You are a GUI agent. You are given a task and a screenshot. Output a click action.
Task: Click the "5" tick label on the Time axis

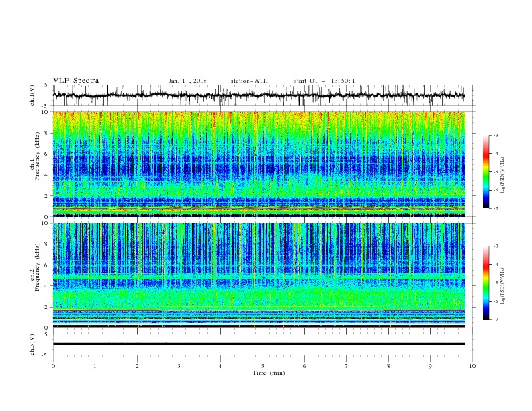coord(263,366)
